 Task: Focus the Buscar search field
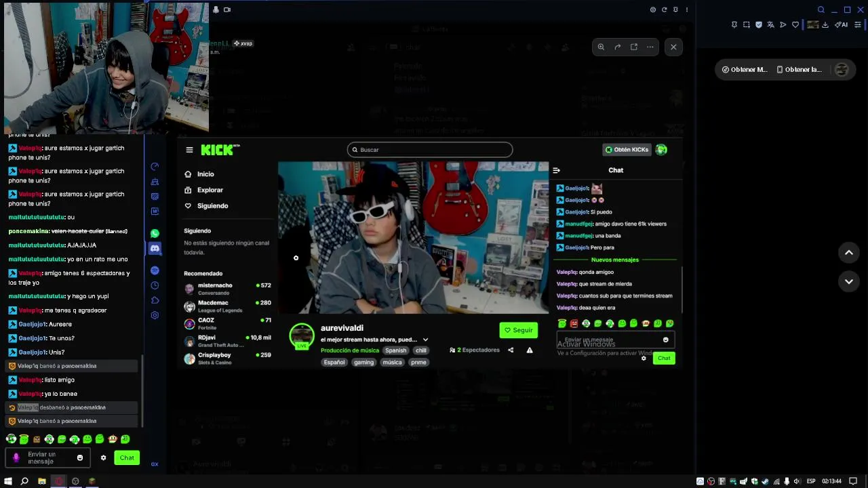tap(430, 150)
